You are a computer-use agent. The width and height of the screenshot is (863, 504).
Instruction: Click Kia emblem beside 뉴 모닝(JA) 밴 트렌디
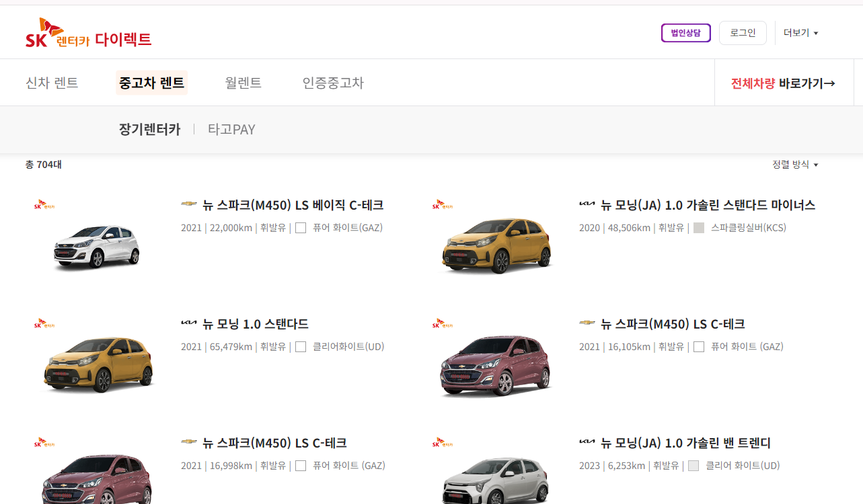coord(587,442)
